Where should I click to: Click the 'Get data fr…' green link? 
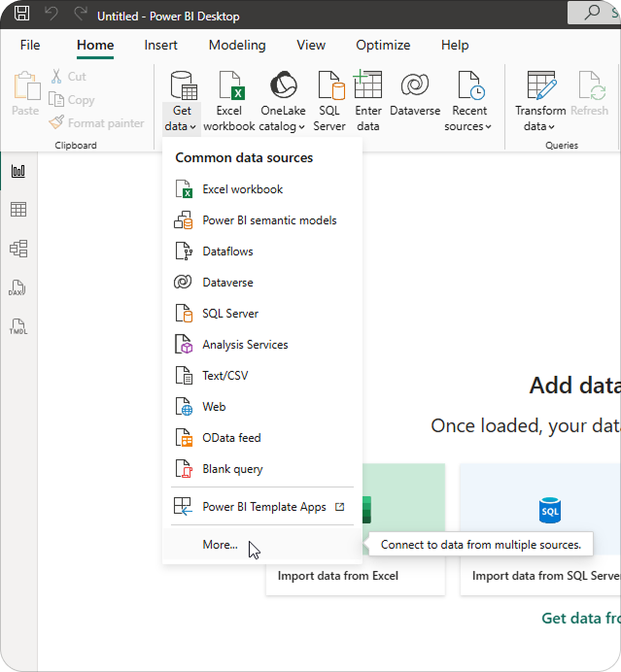tap(581, 618)
